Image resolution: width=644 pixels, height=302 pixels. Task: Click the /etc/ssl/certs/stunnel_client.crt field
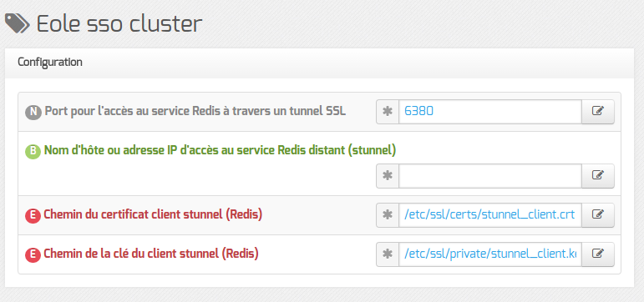490,214
